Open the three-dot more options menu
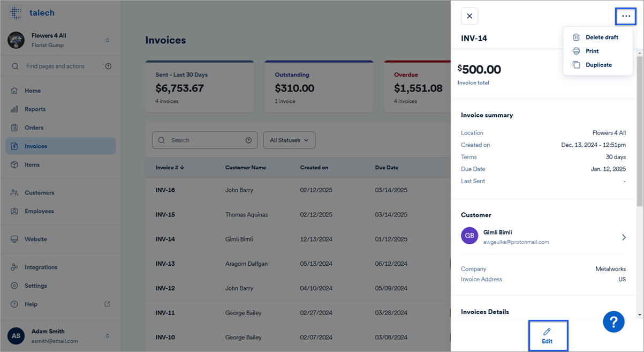Screen dimensions: 644x352 coord(626,16)
